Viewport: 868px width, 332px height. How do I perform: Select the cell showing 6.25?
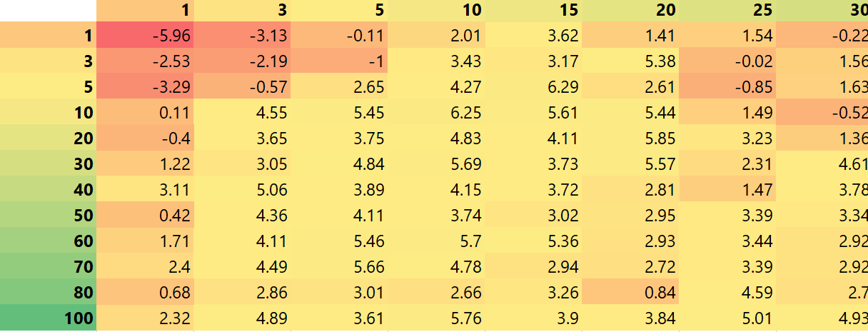436,112
